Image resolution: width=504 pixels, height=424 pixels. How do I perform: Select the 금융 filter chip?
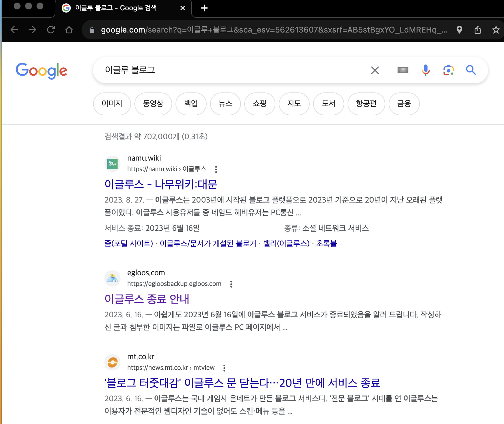tap(404, 104)
